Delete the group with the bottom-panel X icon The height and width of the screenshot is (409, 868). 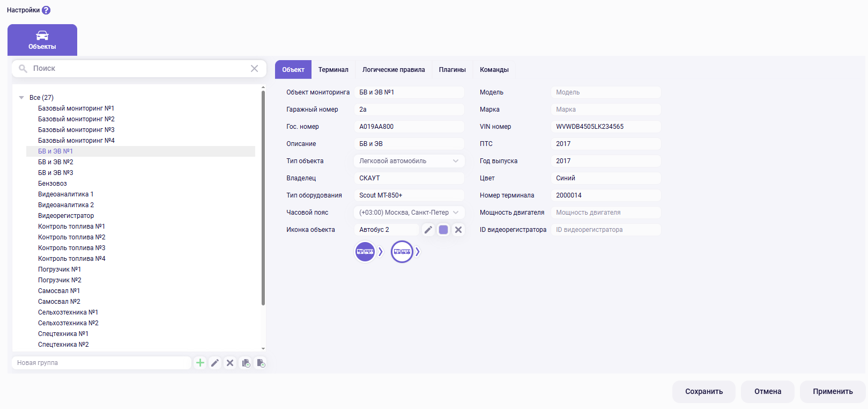click(x=230, y=363)
